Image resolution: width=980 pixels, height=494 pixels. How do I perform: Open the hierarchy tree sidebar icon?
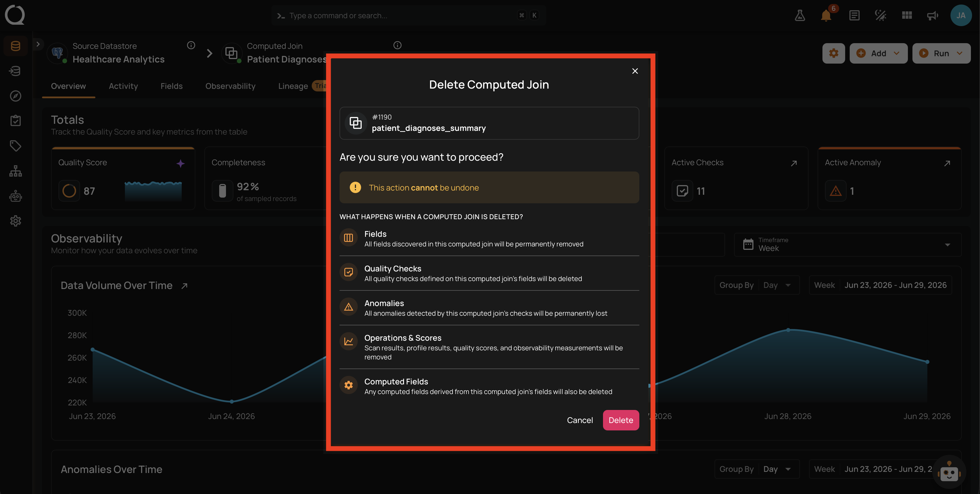(16, 171)
